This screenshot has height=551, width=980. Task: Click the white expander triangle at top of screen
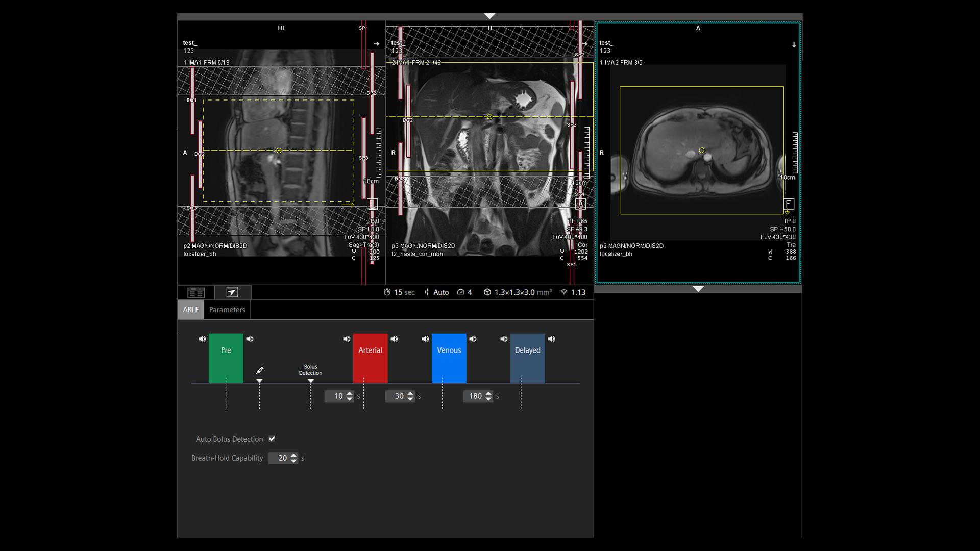(490, 15)
